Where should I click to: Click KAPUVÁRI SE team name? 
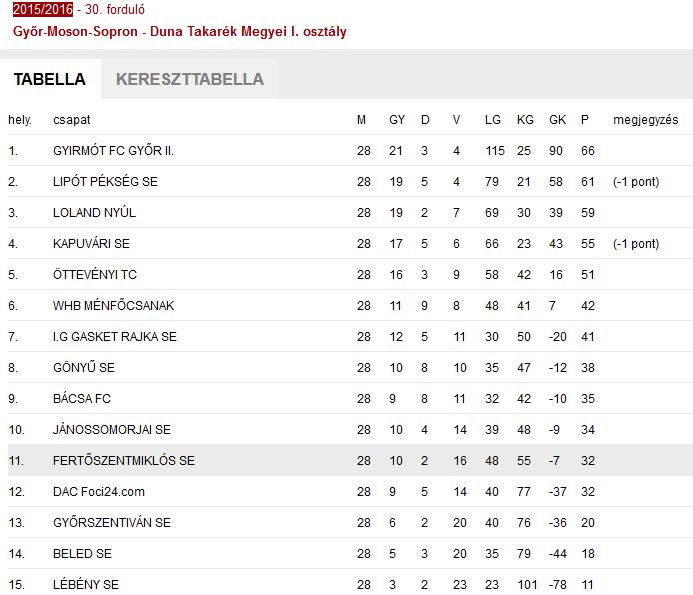pyautogui.click(x=91, y=244)
